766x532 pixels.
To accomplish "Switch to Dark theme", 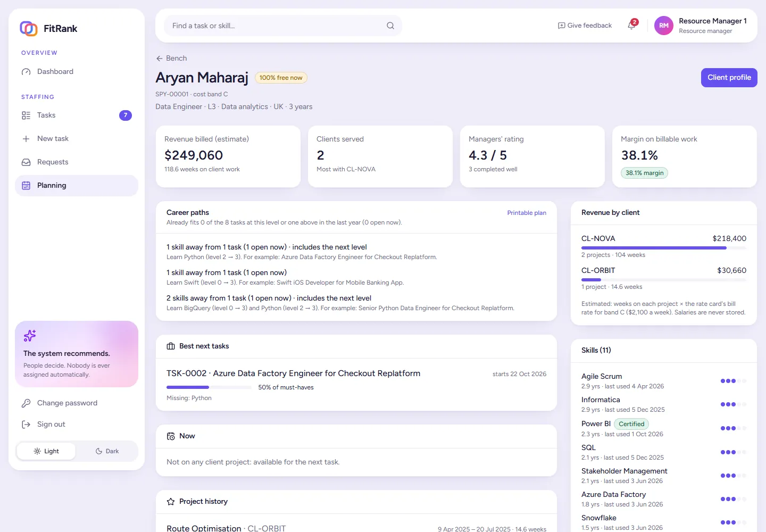I will [107, 451].
